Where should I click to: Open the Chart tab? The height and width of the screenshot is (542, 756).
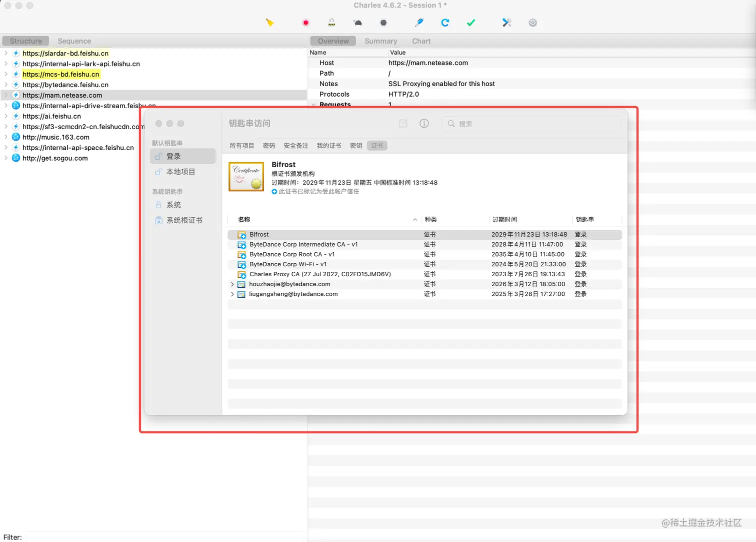pyautogui.click(x=421, y=41)
